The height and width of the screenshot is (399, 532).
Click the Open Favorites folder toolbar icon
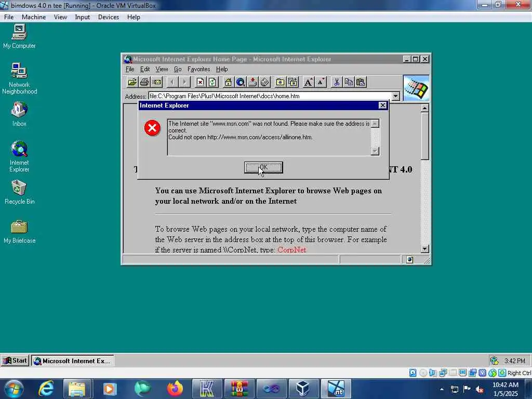coord(280,82)
